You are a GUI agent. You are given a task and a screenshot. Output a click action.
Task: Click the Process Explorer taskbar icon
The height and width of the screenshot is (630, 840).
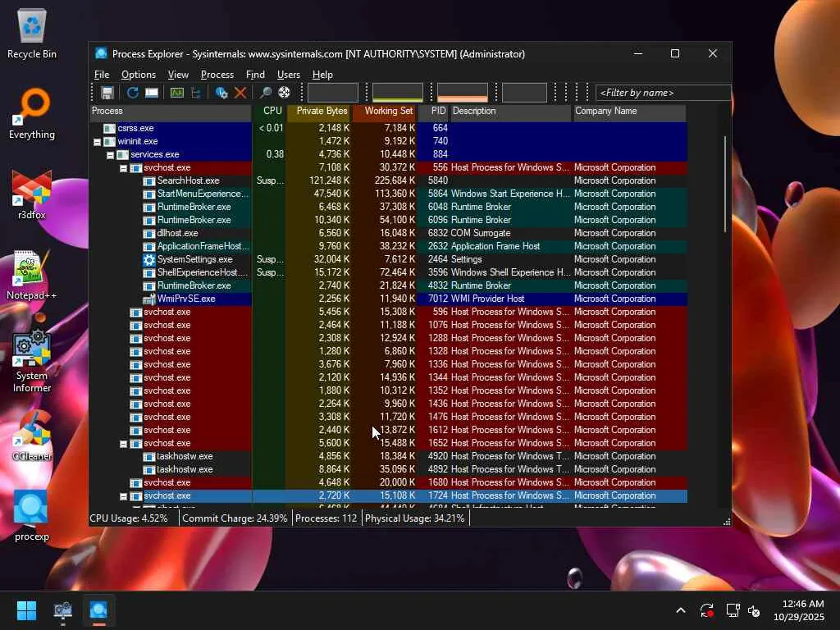tap(98, 610)
